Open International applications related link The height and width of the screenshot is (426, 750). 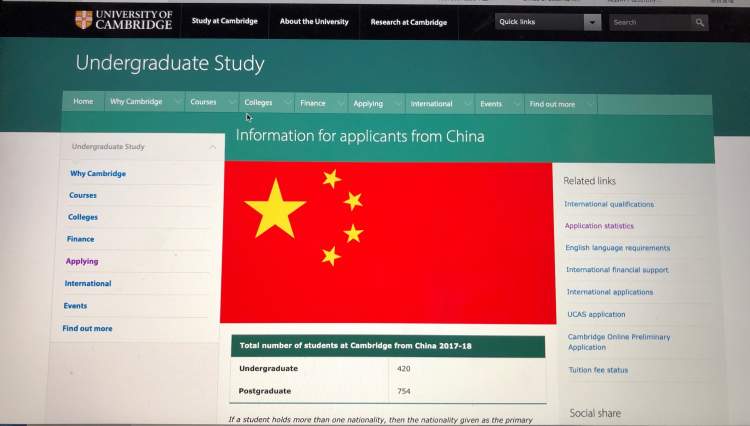pos(610,292)
